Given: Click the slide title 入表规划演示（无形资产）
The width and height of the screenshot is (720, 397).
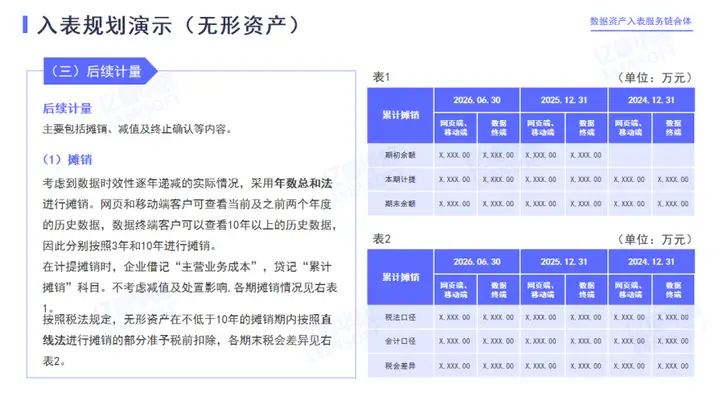Looking at the screenshot, I should (x=168, y=25).
